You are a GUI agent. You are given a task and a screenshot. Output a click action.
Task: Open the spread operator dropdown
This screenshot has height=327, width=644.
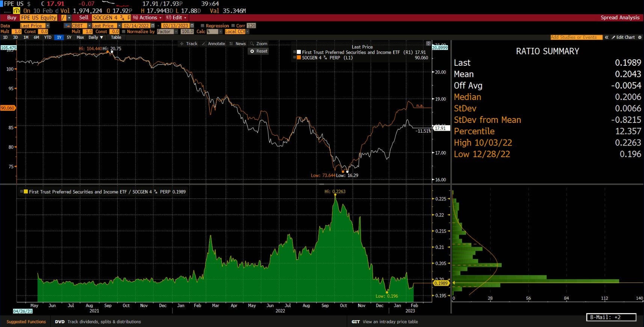click(69, 18)
